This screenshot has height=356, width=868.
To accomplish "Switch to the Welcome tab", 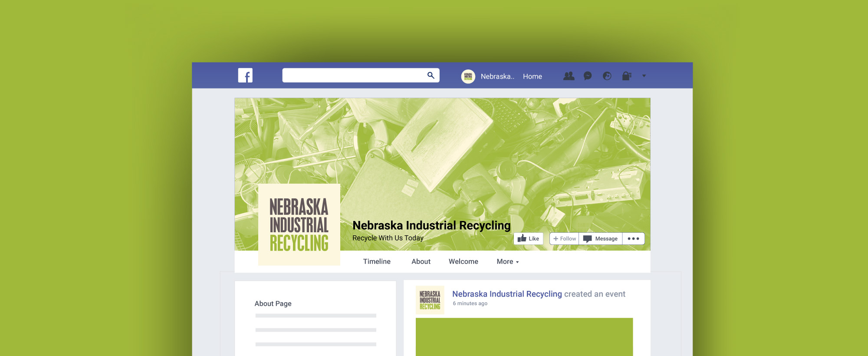I will [x=464, y=261].
